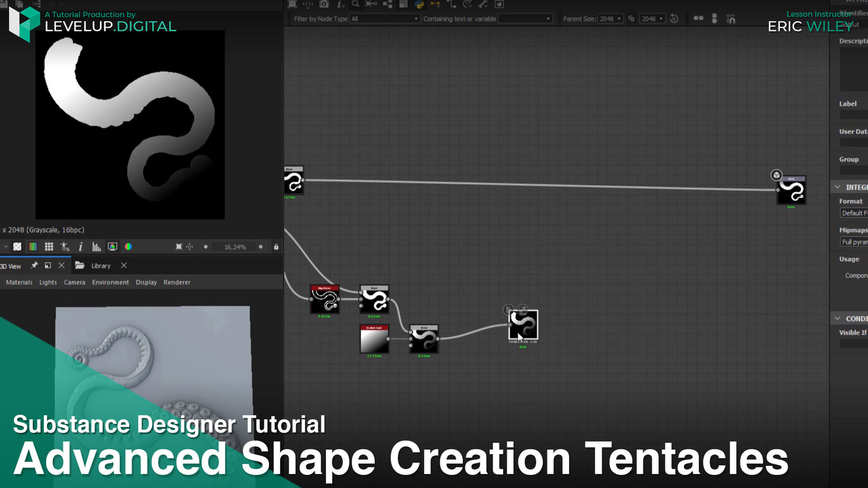Select the highlighted tentacle node under cursor

coord(523,325)
